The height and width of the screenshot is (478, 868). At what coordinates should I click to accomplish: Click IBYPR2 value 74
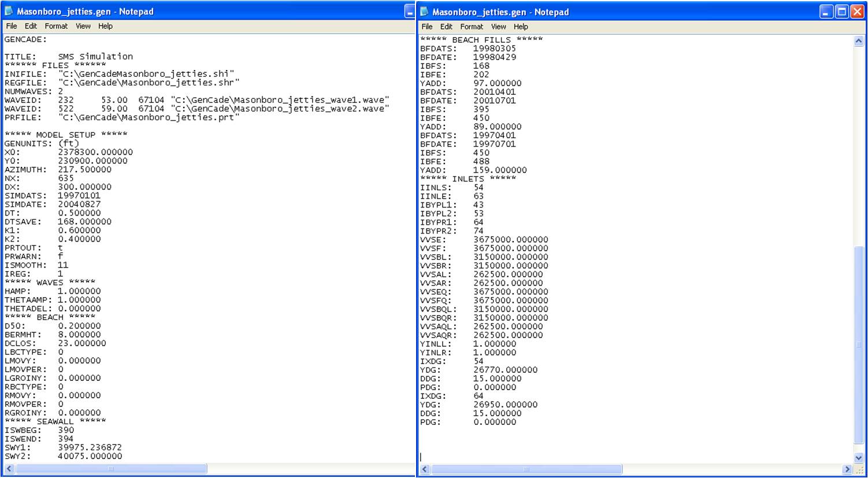pyautogui.click(x=478, y=231)
